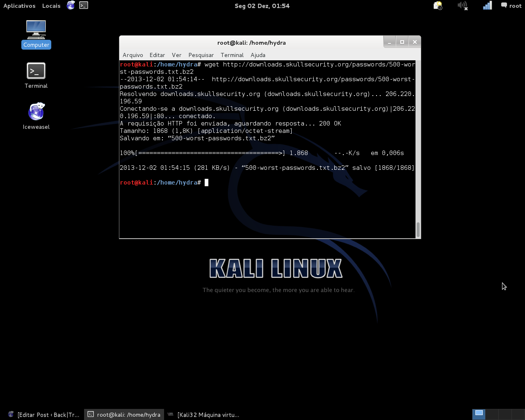525x420 pixels.
Task: Click the 'Tamanho: 1868 (1,8K)' line
Action: click(206, 131)
